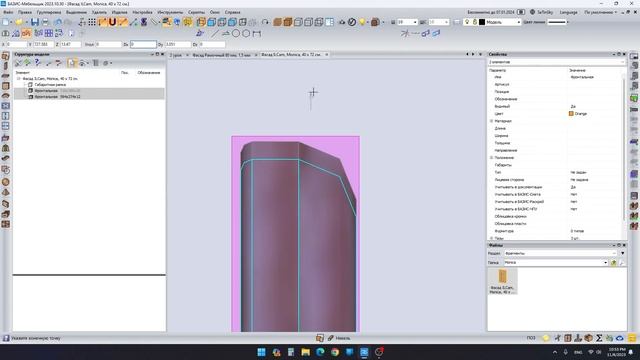Open the Файл menu
This screenshot has width=640, height=360.
pyautogui.click(x=8, y=12)
